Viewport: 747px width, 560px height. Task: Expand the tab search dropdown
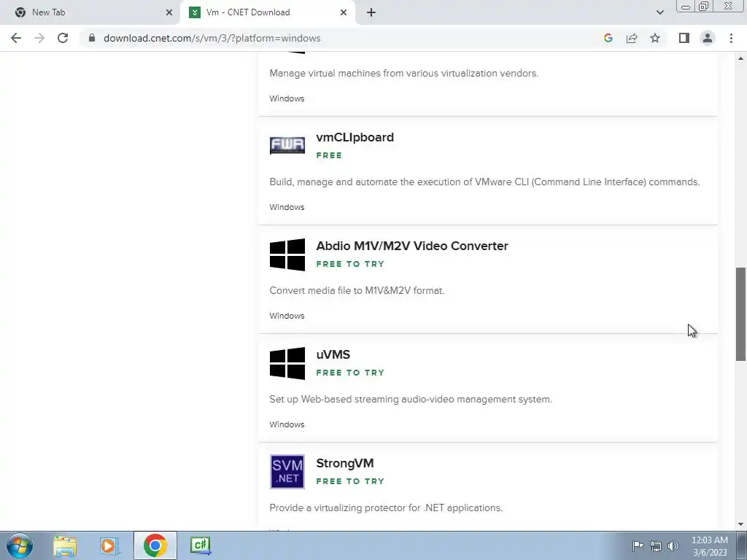click(x=659, y=12)
